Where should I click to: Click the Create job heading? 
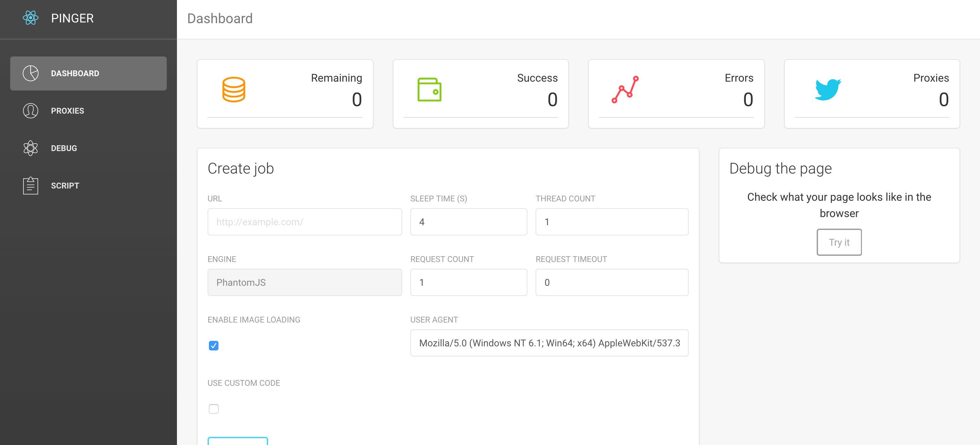(x=241, y=168)
